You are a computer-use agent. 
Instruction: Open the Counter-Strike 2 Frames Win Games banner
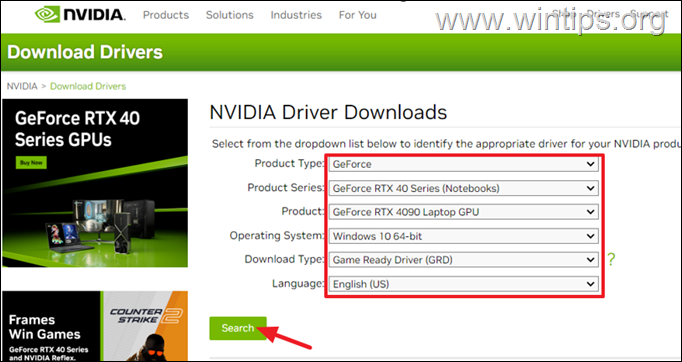tap(95, 326)
